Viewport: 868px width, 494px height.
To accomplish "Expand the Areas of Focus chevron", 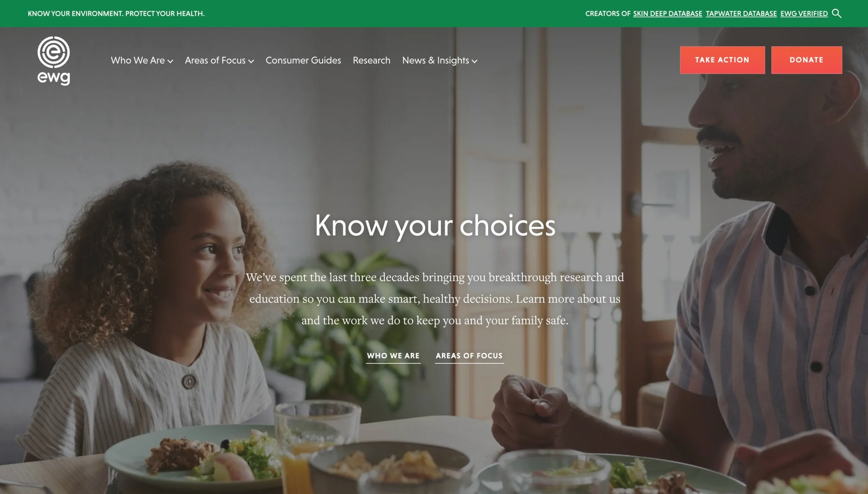I will click(251, 61).
